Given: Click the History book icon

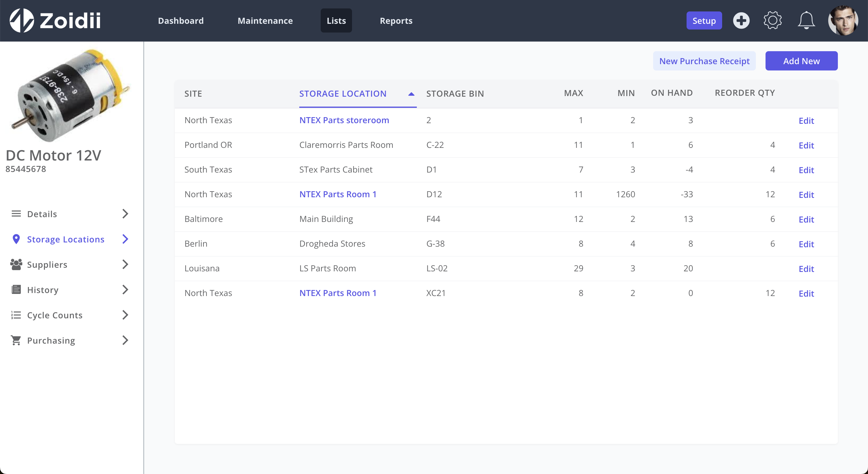Looking at the screenshot, I should point(16,289).
